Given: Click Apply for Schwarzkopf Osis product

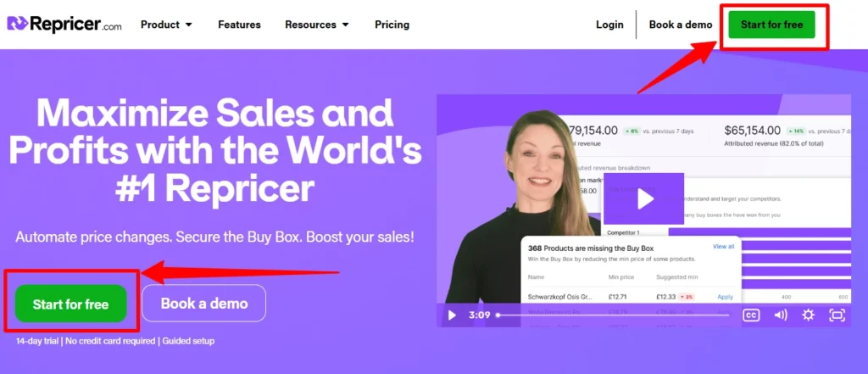Looking at the screenshot, I should pyautogui.click(x=725, y=297).
